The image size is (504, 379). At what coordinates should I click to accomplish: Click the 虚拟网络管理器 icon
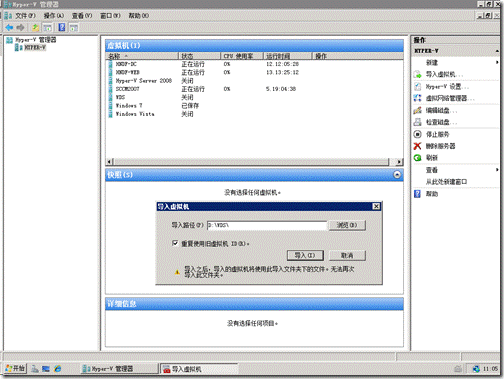(x=417, y=98)
